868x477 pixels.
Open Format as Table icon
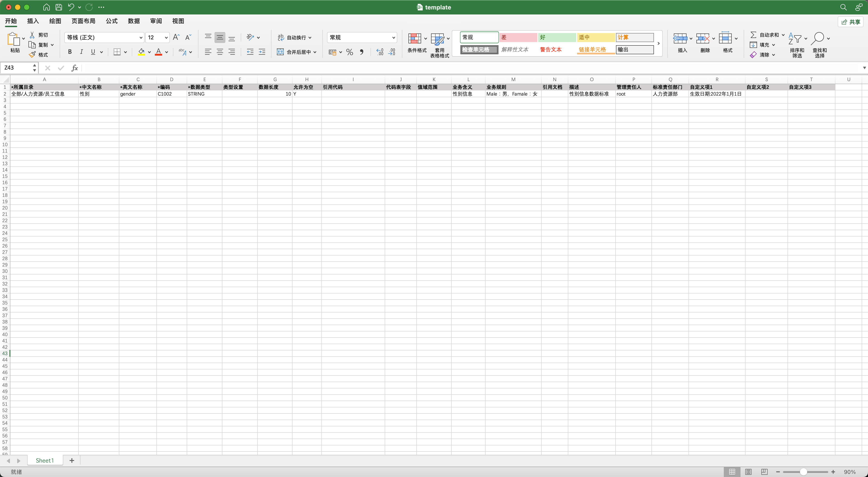(437, 39)
